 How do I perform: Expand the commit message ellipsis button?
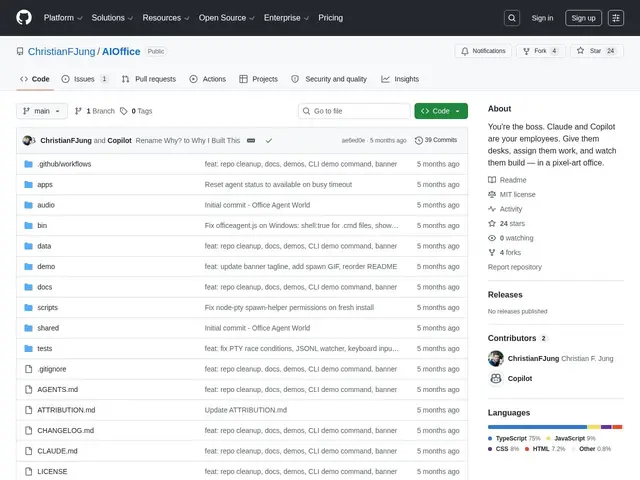tap(251, 140)
